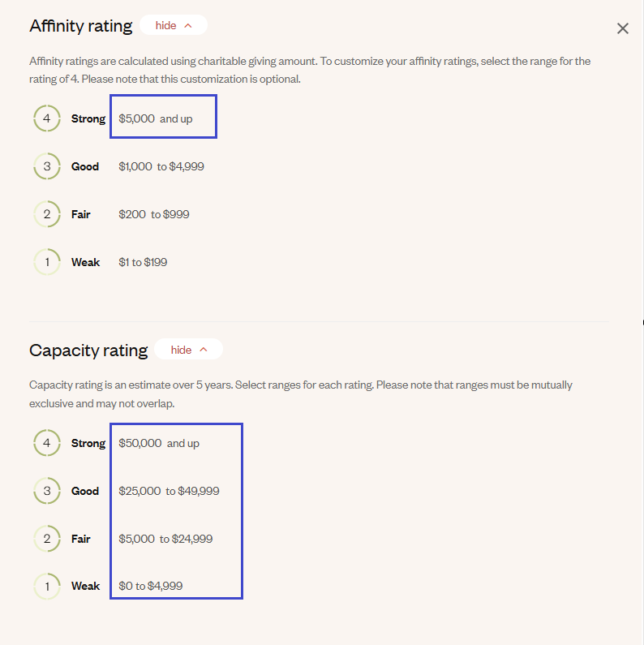Image resolution: width=644 pixels, height=645 pixels.
Task: Click the Affinity rating 1 circle icon
Action: 47,261
